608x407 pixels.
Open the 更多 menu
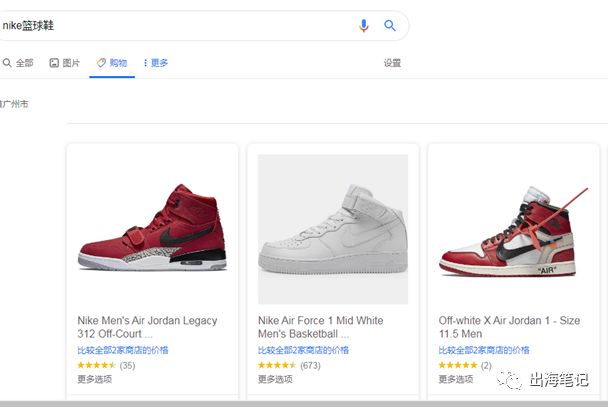click(x=155, y=63)
